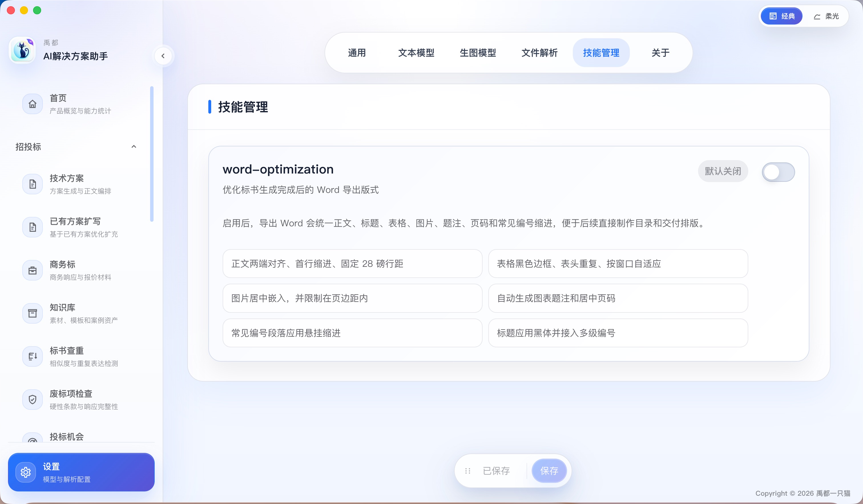Open the 文件解析 tab
The height and width of the screenshot is (504, 863).
(539, 53)
